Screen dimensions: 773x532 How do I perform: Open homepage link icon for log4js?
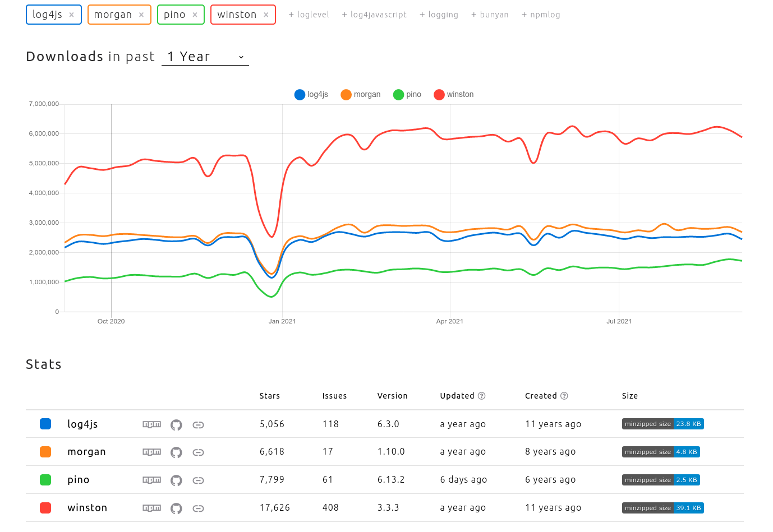coord(198,425)
